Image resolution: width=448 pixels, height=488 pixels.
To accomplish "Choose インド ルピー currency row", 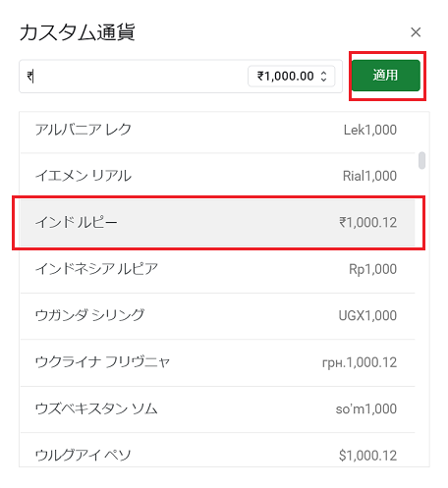I will pos(218,223).
